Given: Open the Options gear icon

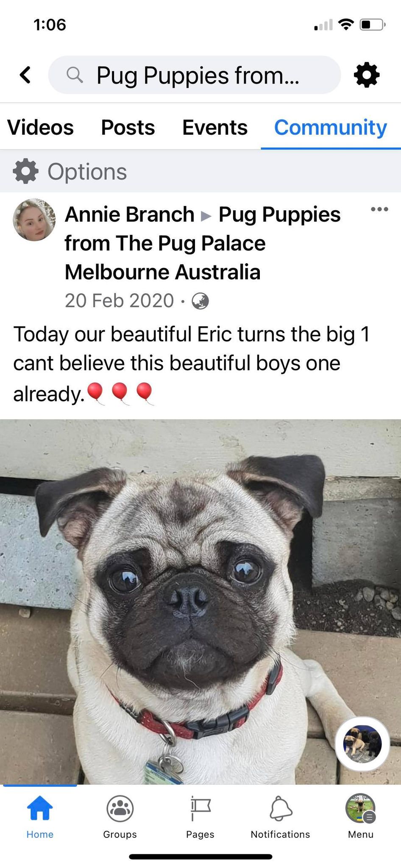Looking at the screenshot, I should pyautogui.click(x=25, y=171).
